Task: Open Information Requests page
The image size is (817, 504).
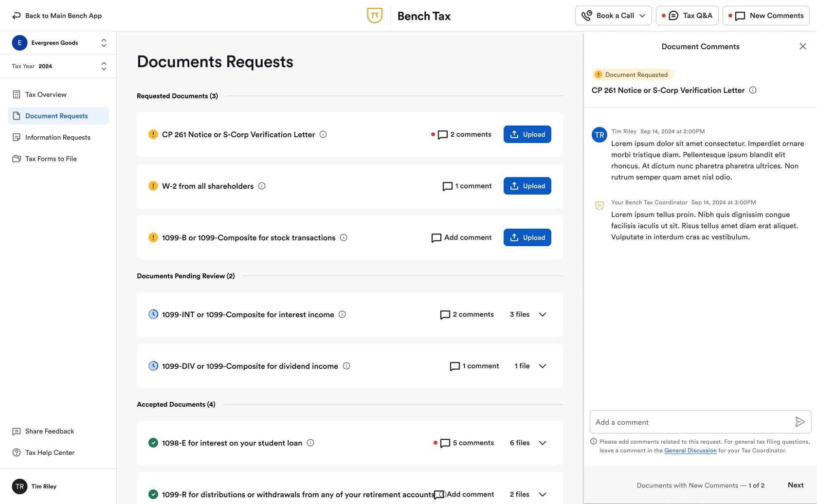Action: [x=58, y=137]
